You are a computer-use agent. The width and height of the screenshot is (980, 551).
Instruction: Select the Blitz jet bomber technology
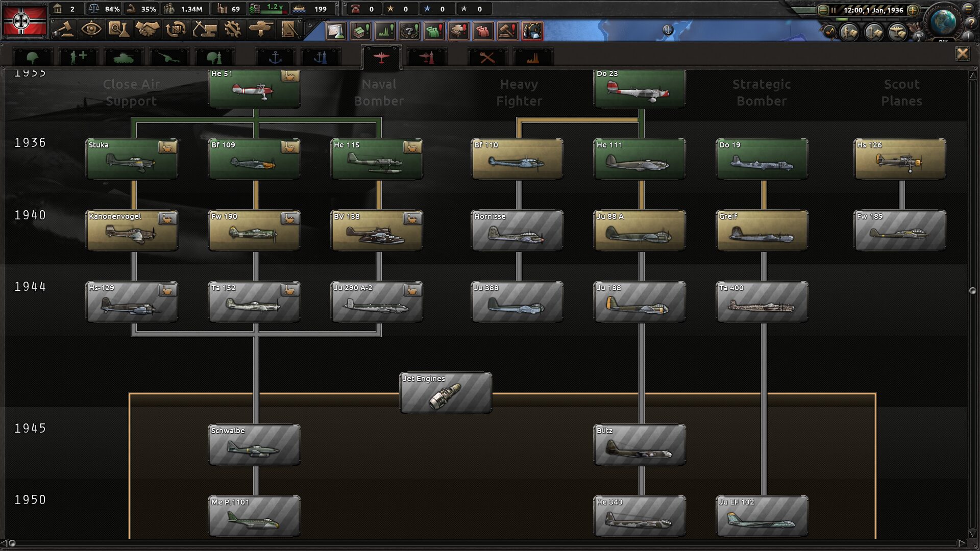(x=640, y=444)
